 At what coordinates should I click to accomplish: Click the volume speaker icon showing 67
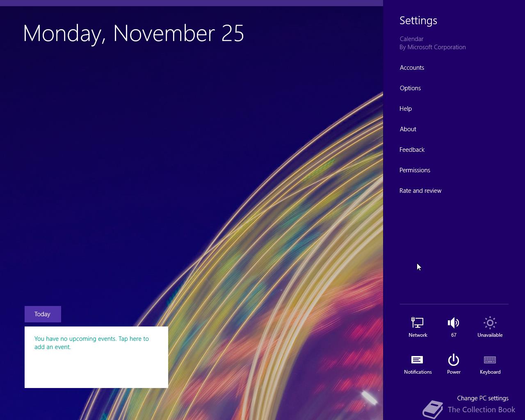pyautogui.click(x=454, y=327)
